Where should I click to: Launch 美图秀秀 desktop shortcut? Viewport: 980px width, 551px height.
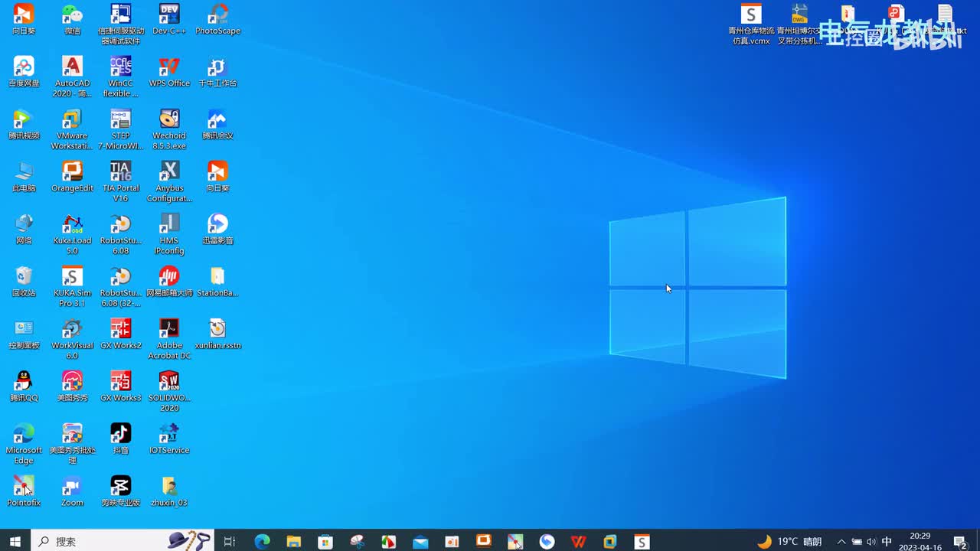[x=72, y=386]
